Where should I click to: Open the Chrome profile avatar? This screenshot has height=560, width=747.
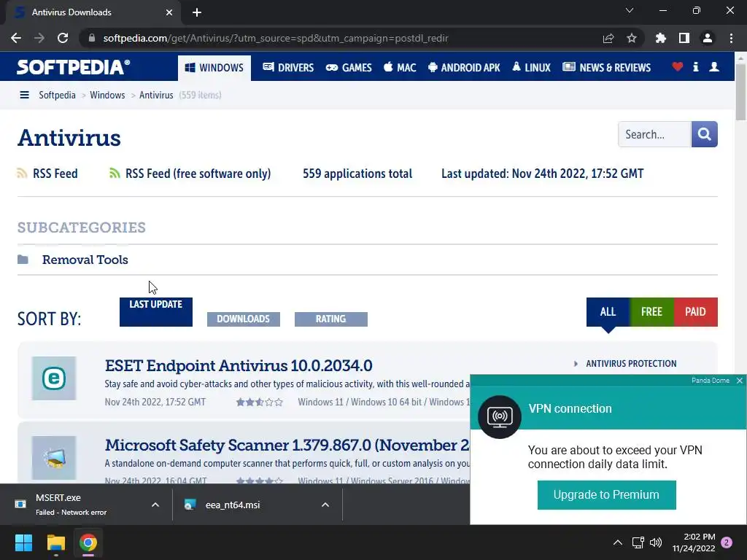pos(708,38)
